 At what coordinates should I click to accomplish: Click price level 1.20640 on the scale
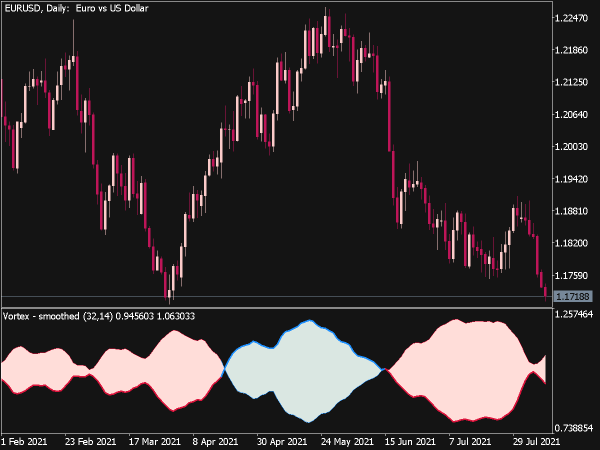pyautogui.click(x=571, y=114)
